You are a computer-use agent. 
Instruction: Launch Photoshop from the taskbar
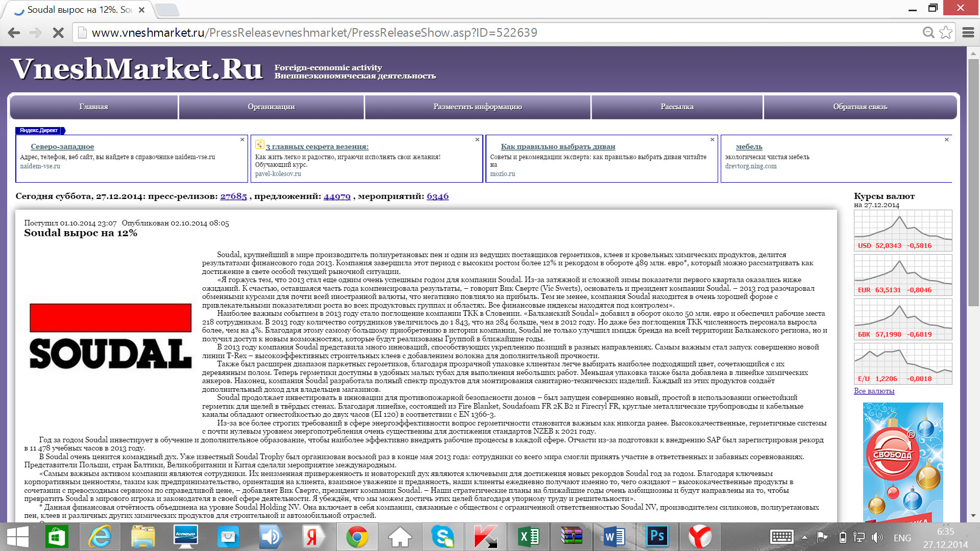(657, 537)
